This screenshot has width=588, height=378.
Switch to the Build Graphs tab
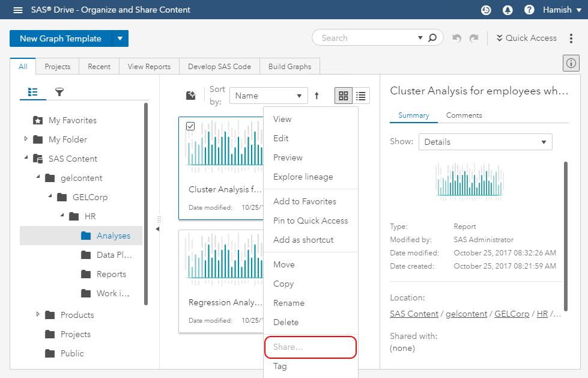[x=289, y=67]
